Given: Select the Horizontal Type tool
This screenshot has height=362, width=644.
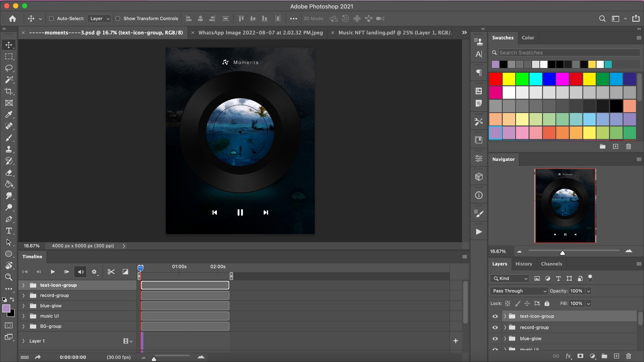Looking at the screenshot, I should pyautogui.click(x=9, y=231).
